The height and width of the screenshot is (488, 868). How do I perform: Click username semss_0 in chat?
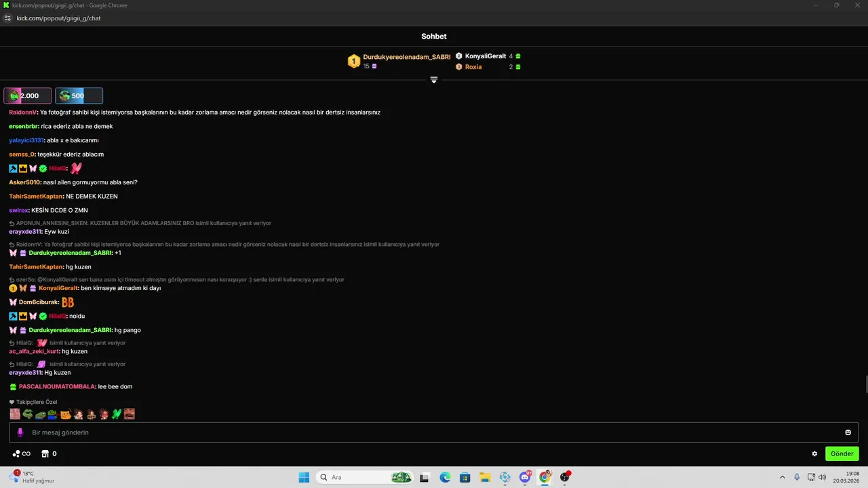[x=22, y=155]
